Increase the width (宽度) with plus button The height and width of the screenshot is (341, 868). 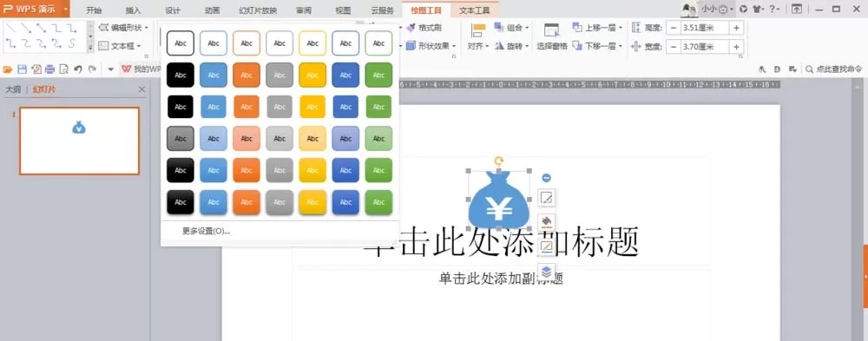736,47
